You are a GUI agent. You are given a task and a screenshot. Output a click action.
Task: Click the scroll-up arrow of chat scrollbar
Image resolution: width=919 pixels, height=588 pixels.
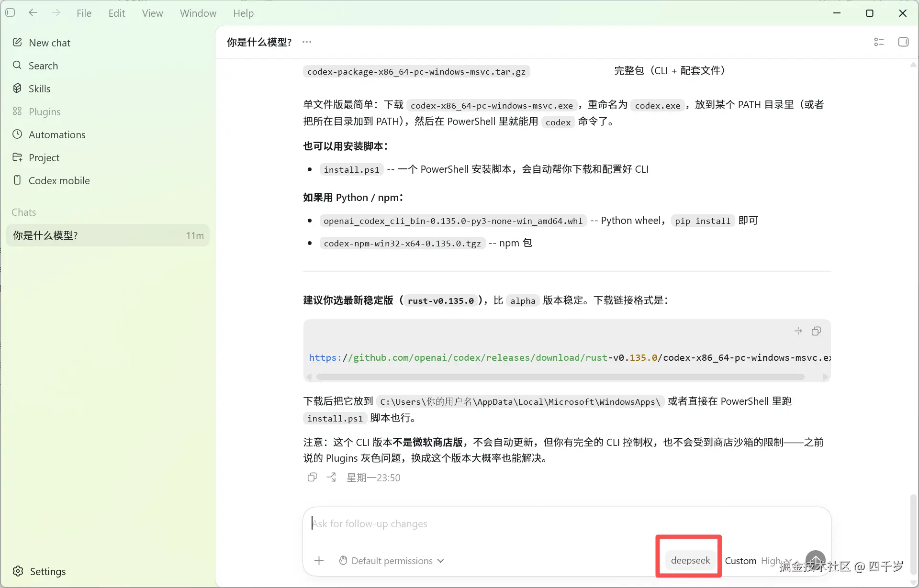click(x=913, y=65)
